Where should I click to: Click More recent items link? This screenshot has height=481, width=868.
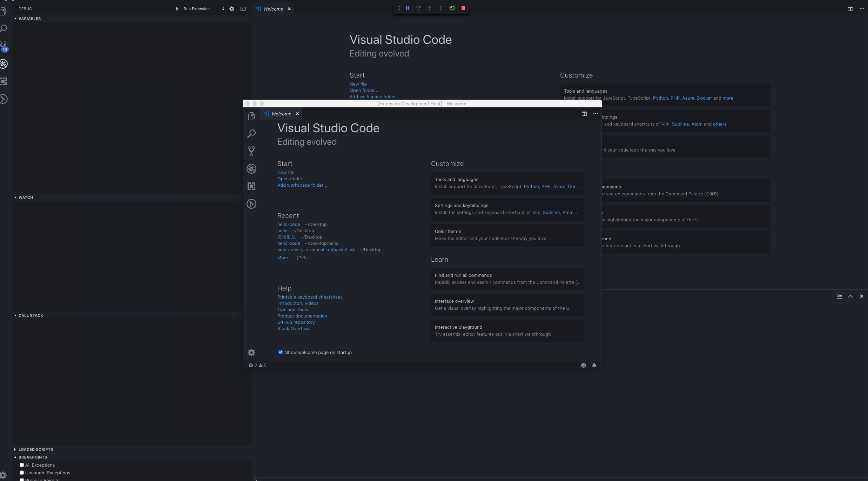point(284,258)
